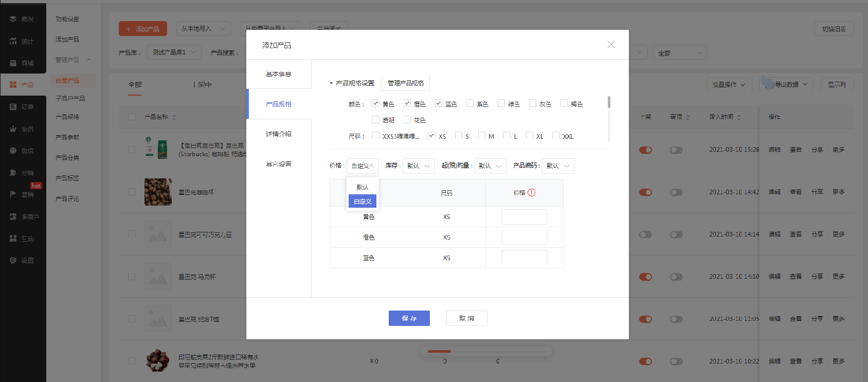The height and width of the screenshot is (382, 868).
Task: Click sort icon beside 产品名称 header
Action: click(174, 117)
